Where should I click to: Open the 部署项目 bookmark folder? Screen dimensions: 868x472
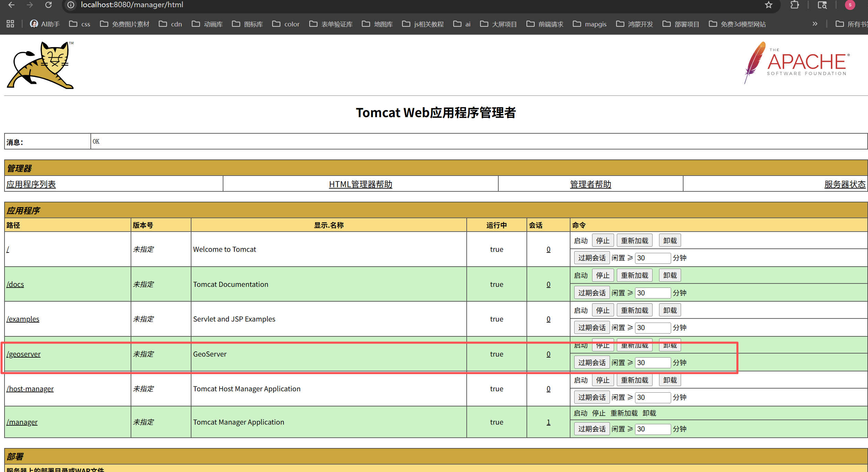point(681,24)
